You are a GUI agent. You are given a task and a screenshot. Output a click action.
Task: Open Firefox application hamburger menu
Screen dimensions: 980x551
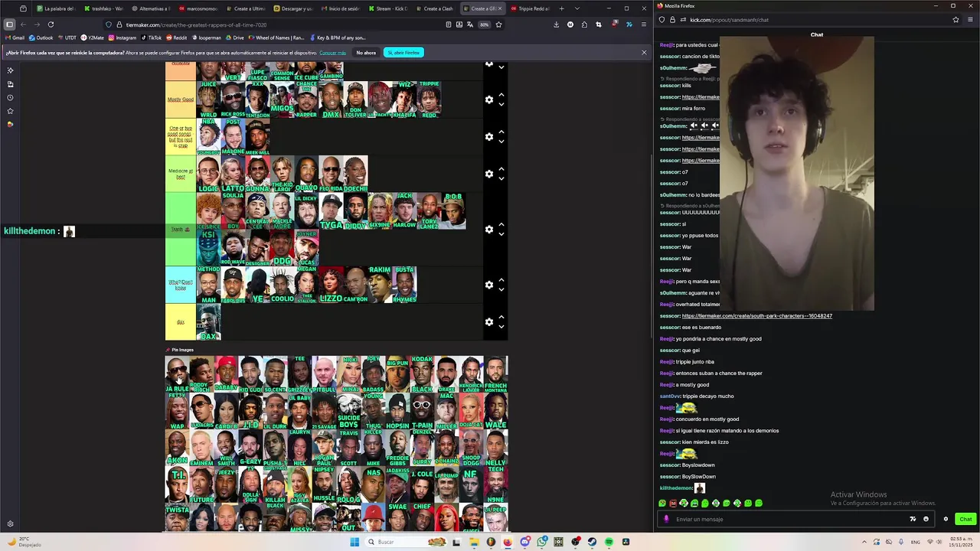pyautogui.click(x=642, y=24)
